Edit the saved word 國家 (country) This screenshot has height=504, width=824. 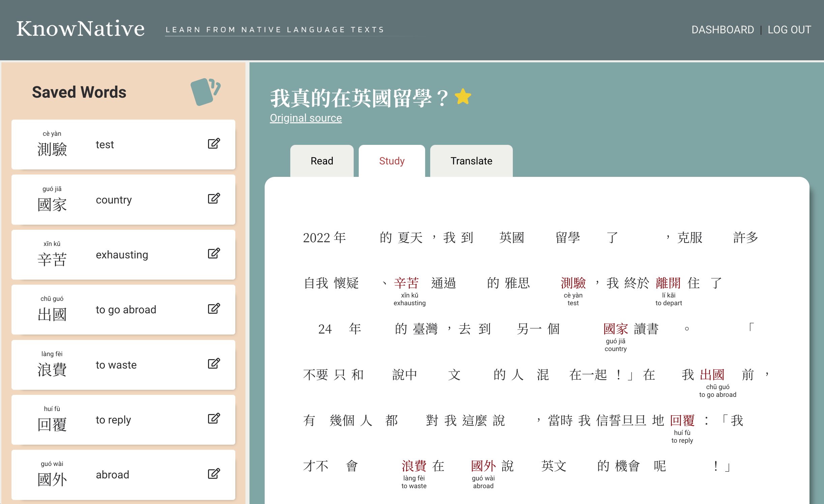(214, 198)
